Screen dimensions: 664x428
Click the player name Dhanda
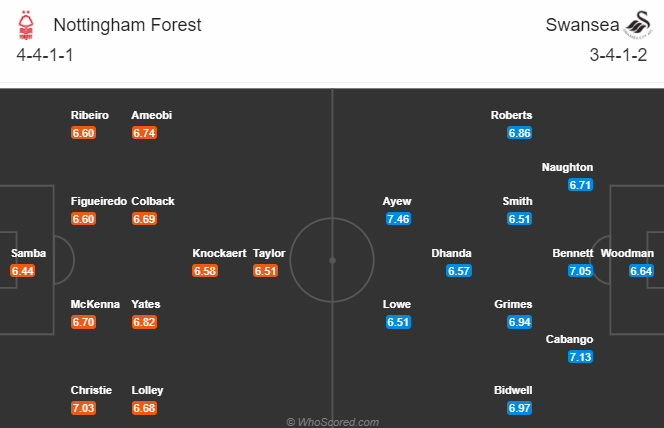point(451,253)
